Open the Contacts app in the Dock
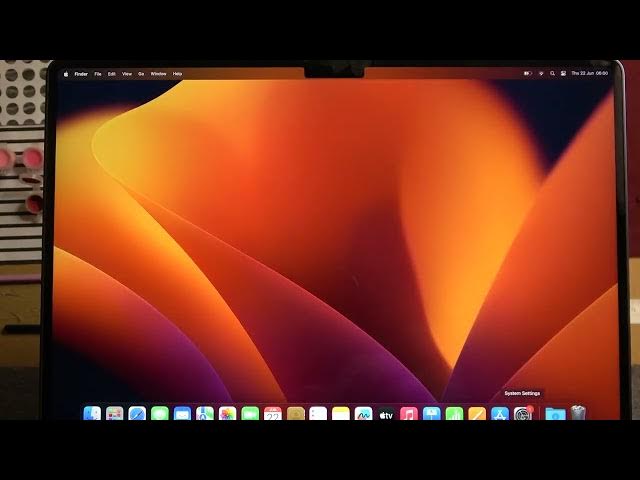 (x=296, y=413)
